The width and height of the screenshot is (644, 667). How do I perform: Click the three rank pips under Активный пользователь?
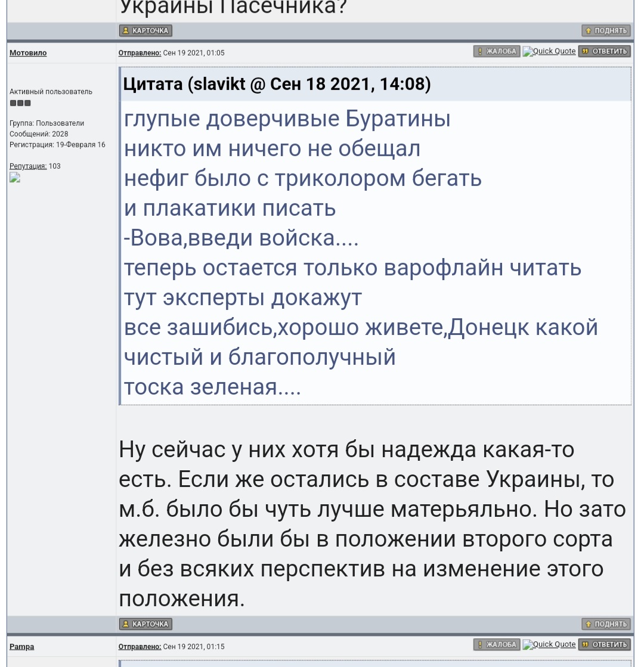click(x=20, y=103)
